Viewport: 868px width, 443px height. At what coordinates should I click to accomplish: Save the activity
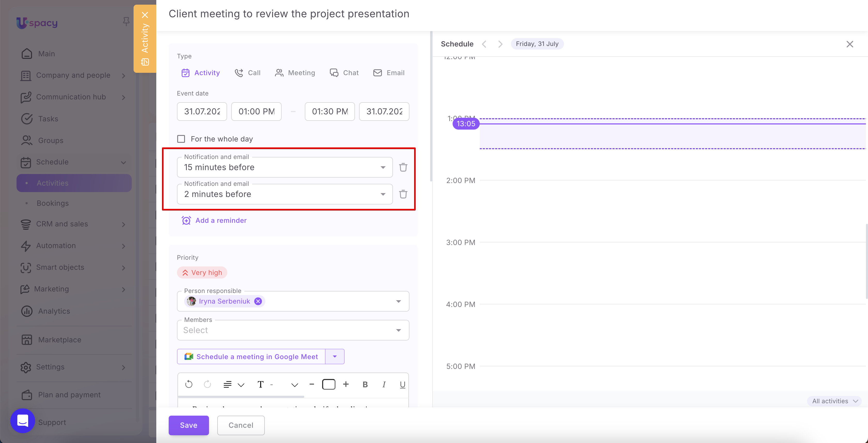pos(189,425)
